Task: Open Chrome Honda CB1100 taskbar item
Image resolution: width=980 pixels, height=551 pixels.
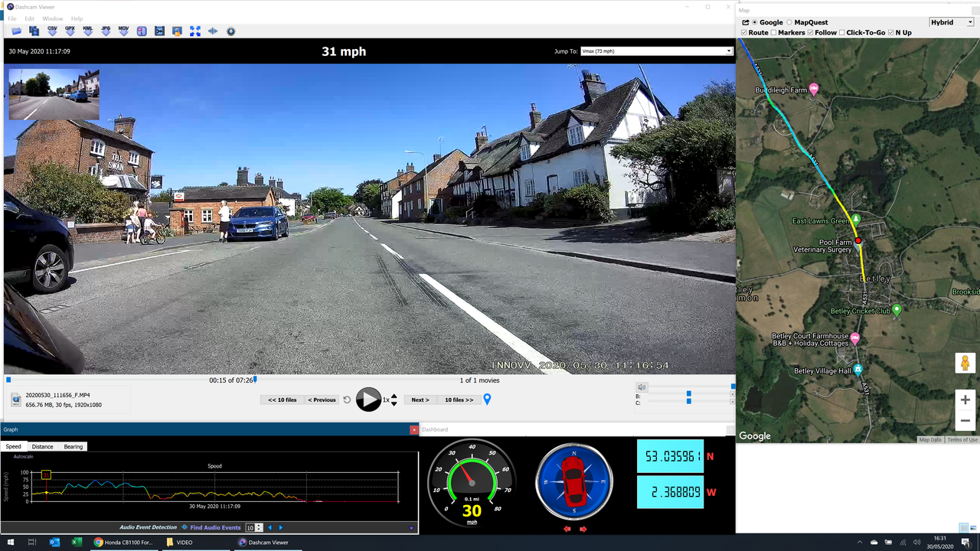Action: (x=124, y=542)
